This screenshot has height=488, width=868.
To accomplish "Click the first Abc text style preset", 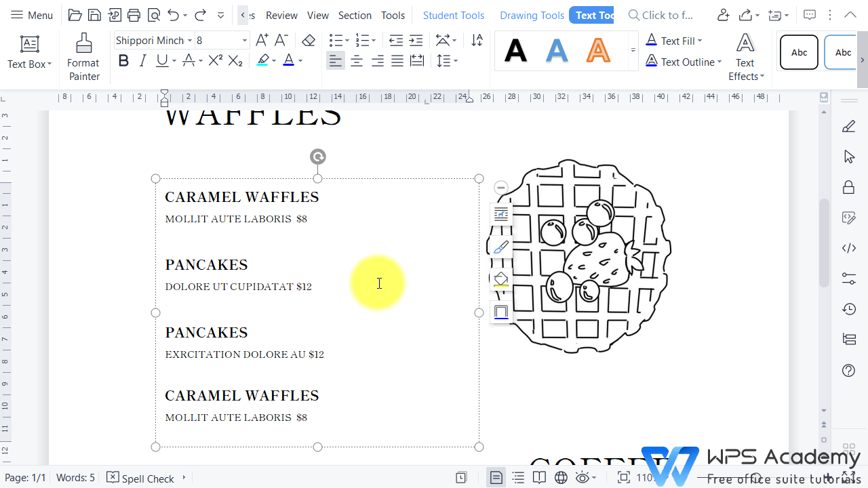I will click(799, 52).
